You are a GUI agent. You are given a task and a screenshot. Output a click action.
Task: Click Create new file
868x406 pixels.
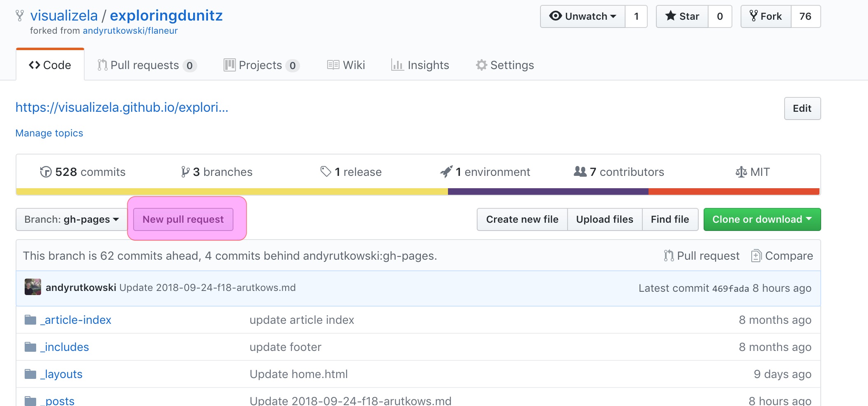pyautogui.click(x=522, y=219)
